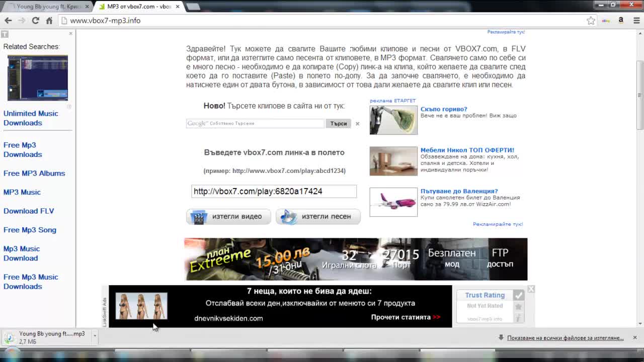The image size is (644, 362).
Task: Open Free Mp3 Music Downloads link
Action: [x=31, y=282]
